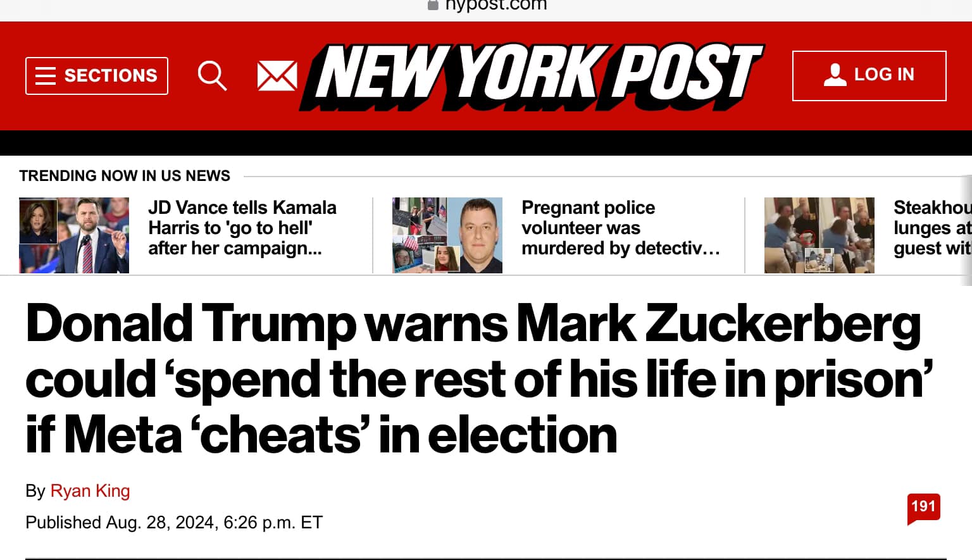Click the published date Aug. 28, 2024
Viewport: 972px width, 560px height.
tap(174, 523)
